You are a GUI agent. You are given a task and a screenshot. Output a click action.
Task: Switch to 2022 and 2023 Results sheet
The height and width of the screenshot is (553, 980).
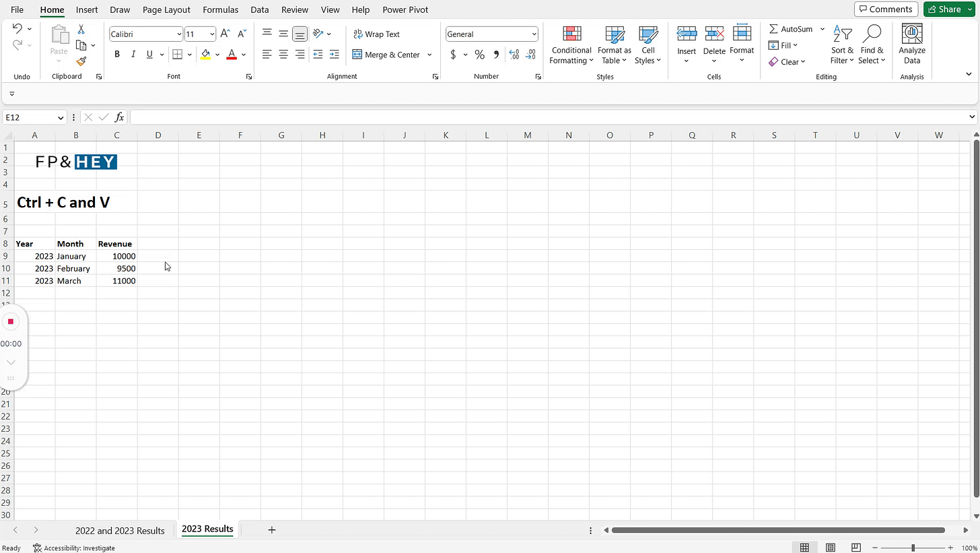(120, 530)
